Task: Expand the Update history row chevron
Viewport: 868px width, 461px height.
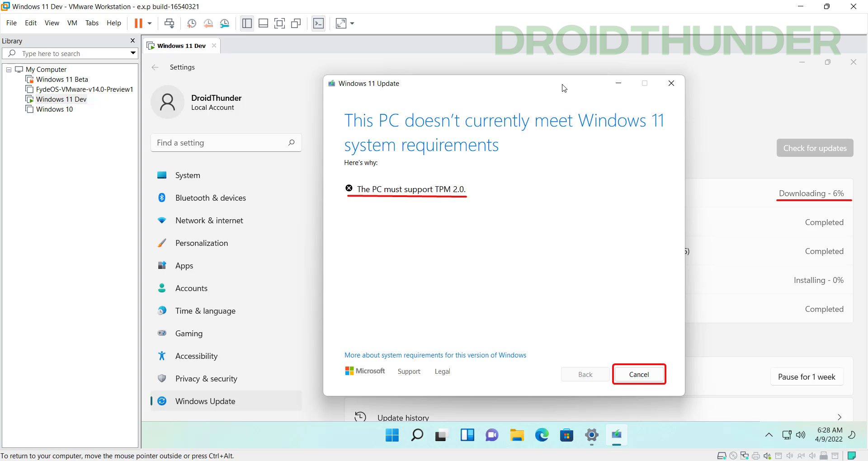Action: (x=840, y=417)
